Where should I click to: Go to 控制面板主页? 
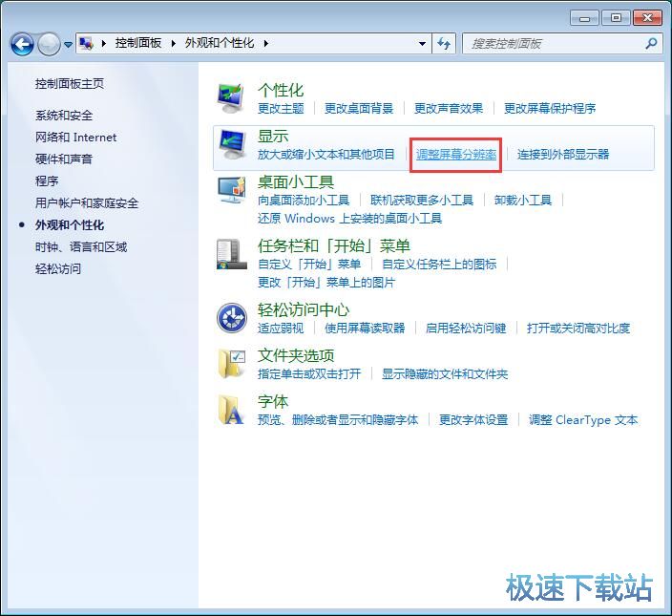[x=70, y=84]
